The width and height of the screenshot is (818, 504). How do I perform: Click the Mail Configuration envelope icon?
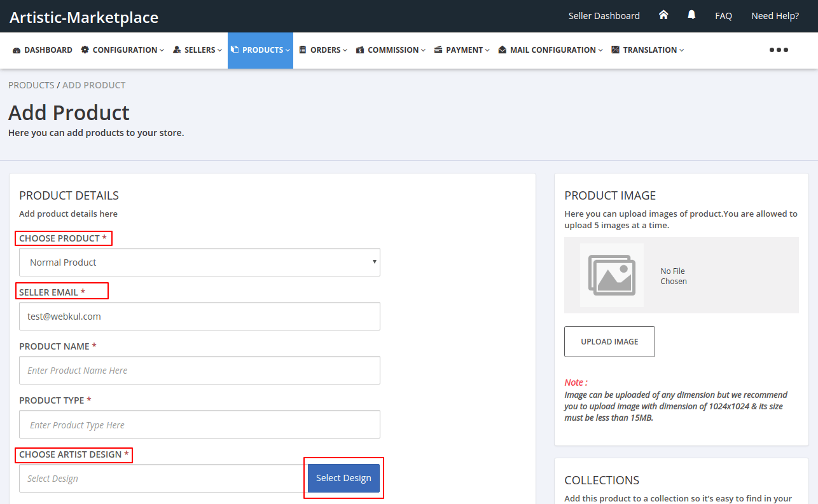coord(503,50)
